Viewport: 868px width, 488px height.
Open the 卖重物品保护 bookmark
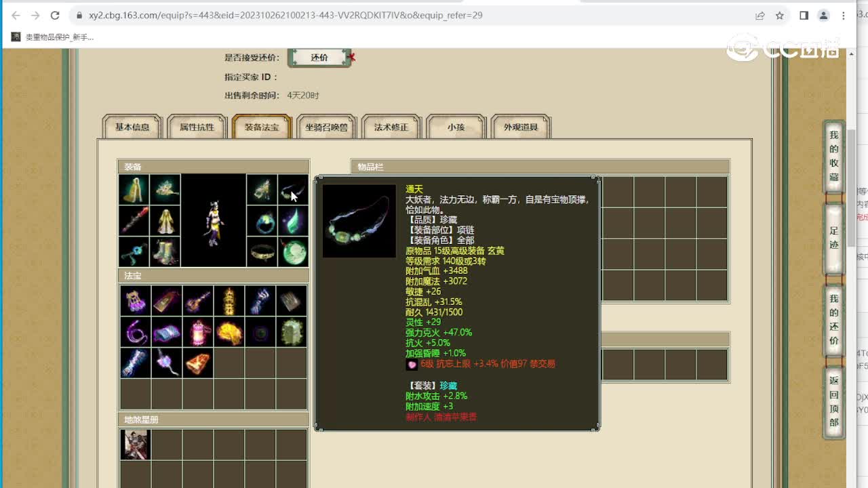click(x=52, y=37)
